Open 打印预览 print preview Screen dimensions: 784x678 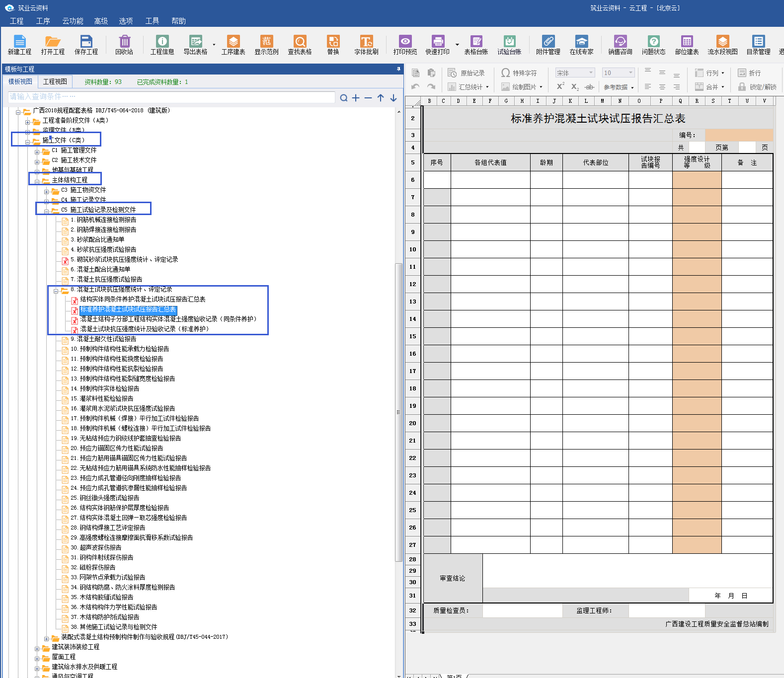405,45
